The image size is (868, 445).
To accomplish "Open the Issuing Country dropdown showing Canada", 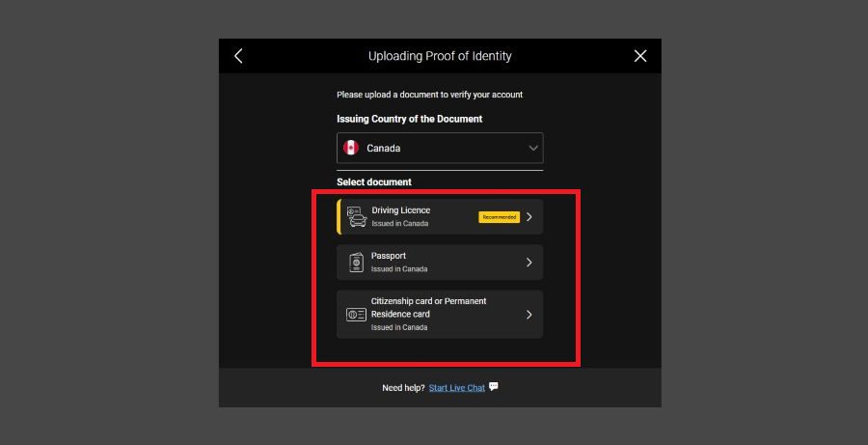I will point(440,148).
